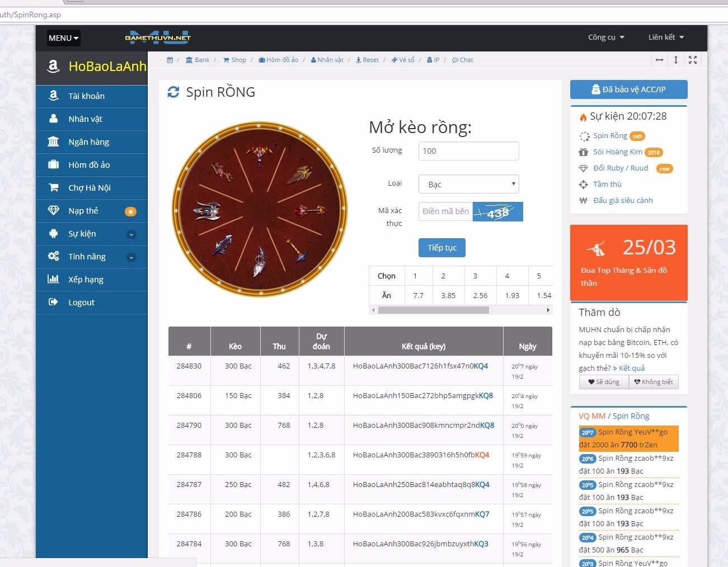Click the vertical expand arrows icon
This screenshot has height=567, width=728.
click(x=676, y=60)
